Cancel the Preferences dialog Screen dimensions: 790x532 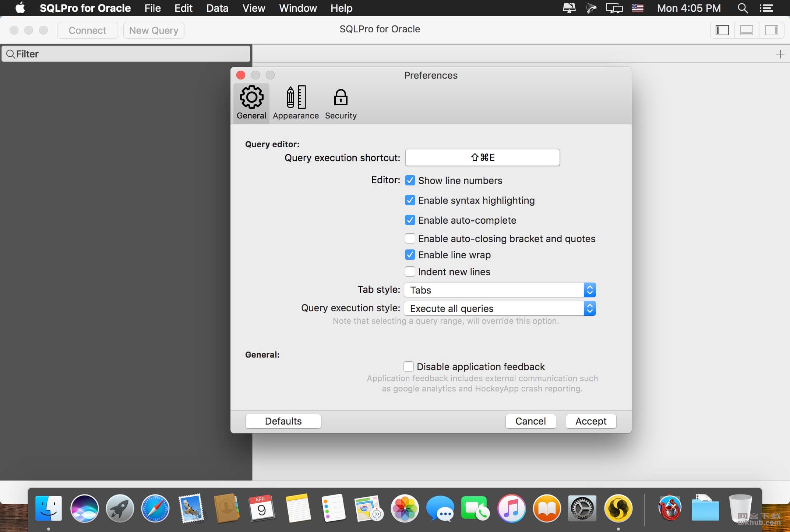tap(530, 421)
